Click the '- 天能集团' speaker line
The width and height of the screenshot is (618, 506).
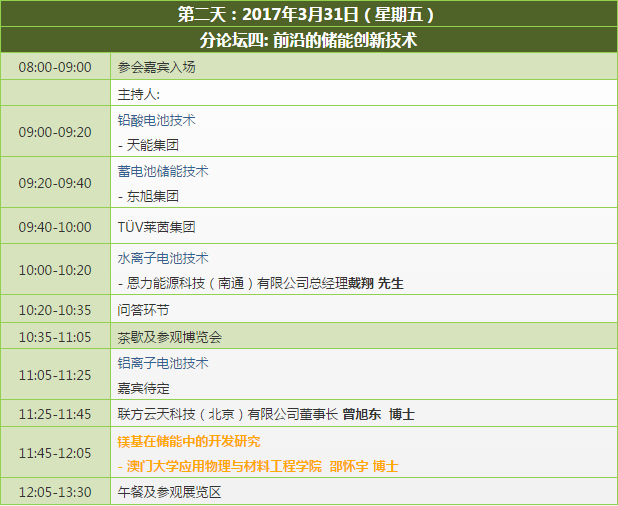148,145
